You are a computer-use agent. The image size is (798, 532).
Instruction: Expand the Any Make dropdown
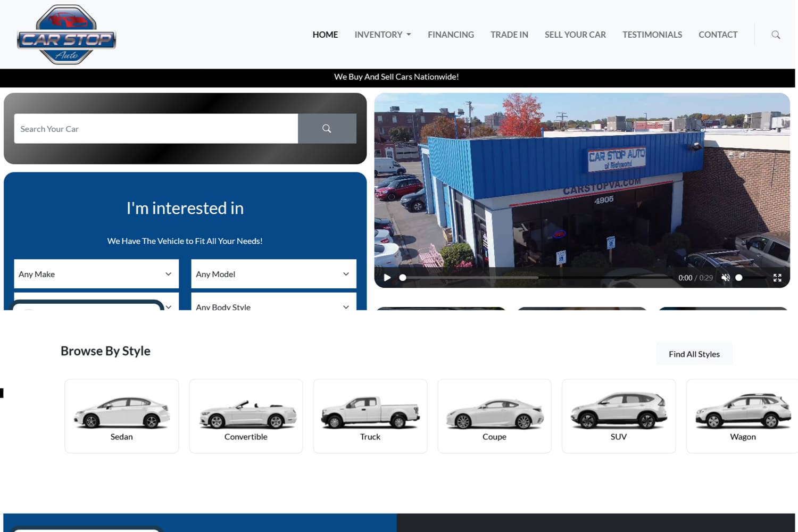coord(96,274)
